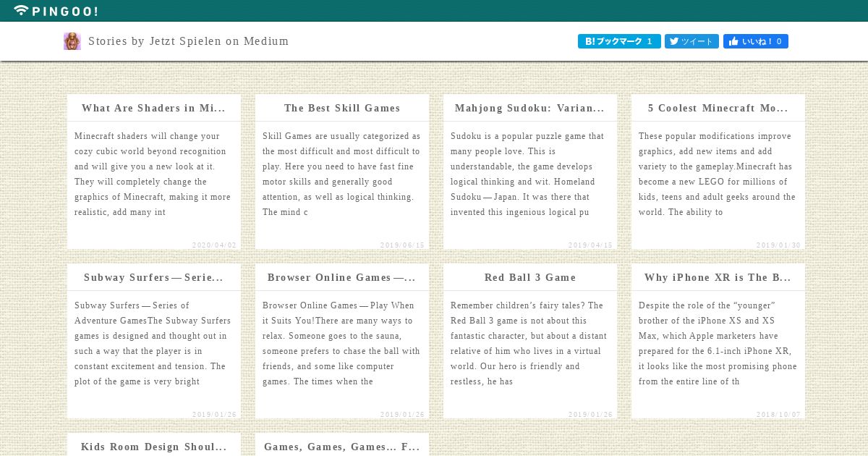Open the Browser Online Games —... article
Screen dimensions: 868x456
[342, 277]
